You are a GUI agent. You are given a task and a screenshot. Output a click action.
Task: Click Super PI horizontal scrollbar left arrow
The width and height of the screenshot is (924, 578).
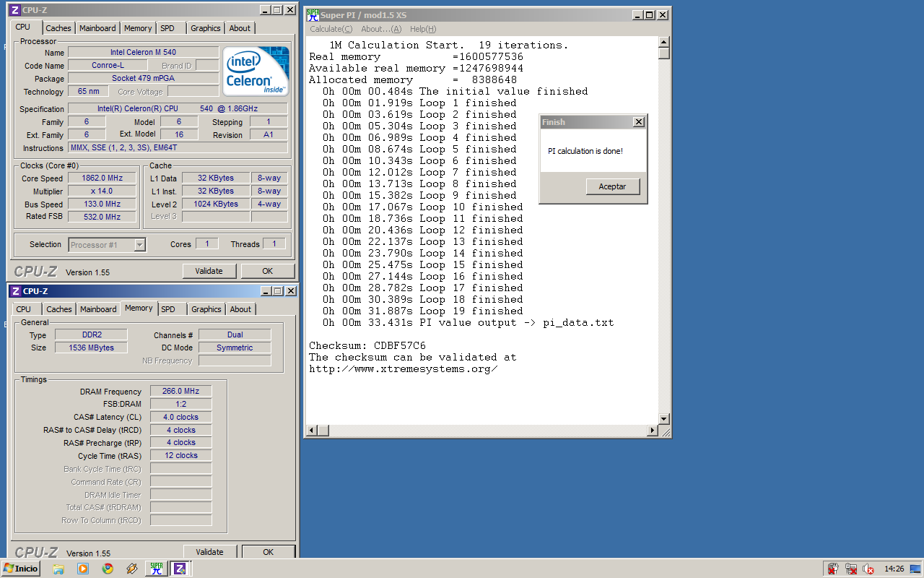tap(313, 431)
